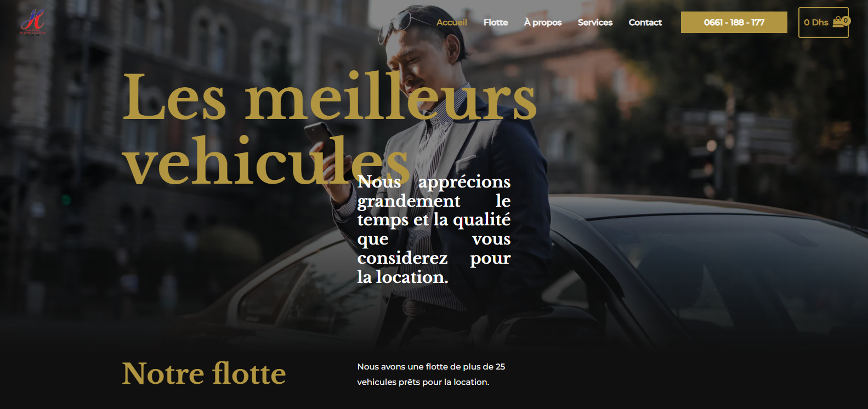
Task: Click the 0 Dhs cart total
Action: (x=816, y=22)
